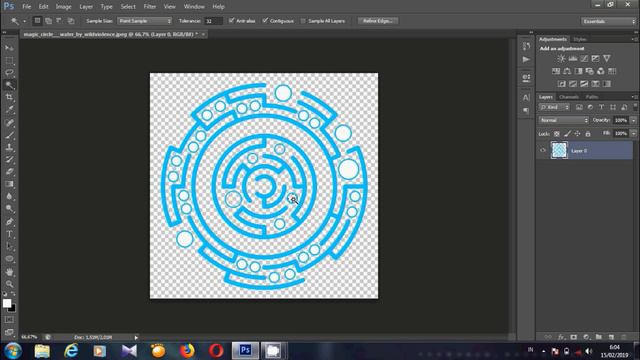The width and height of the screenshot is (640, 360).
Task: Open the Fill slider arrow
Action: point(633,133)
